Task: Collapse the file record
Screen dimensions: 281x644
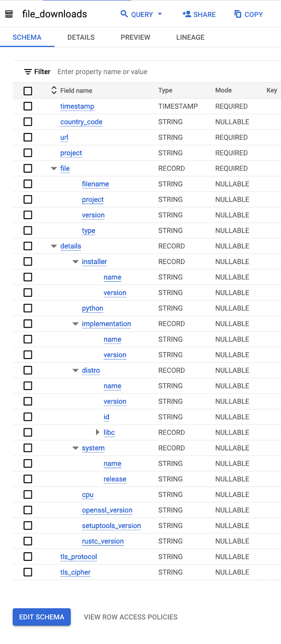Action: pyautogui.click(x=54, y=168)
